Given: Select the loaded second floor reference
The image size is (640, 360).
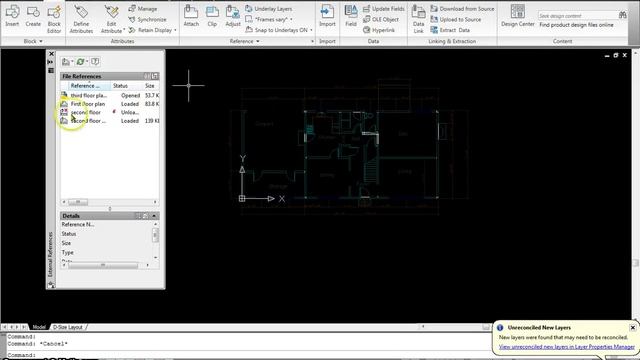Looking at the screenshot, I should 110,121.
